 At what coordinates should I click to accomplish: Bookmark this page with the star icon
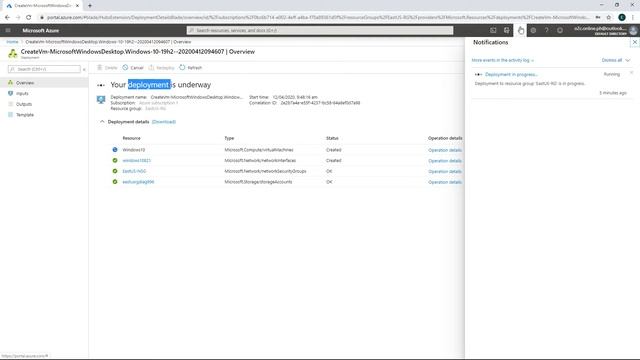click(609, 17)
